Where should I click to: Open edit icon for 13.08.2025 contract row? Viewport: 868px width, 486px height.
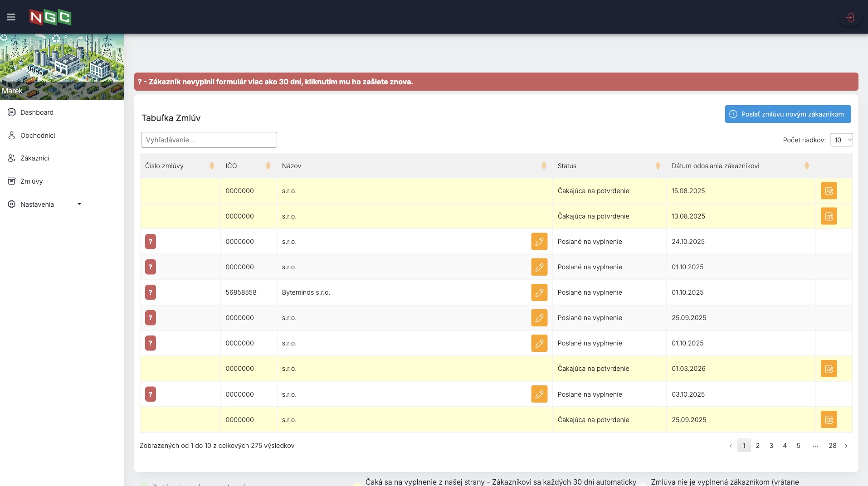point(829,216)
